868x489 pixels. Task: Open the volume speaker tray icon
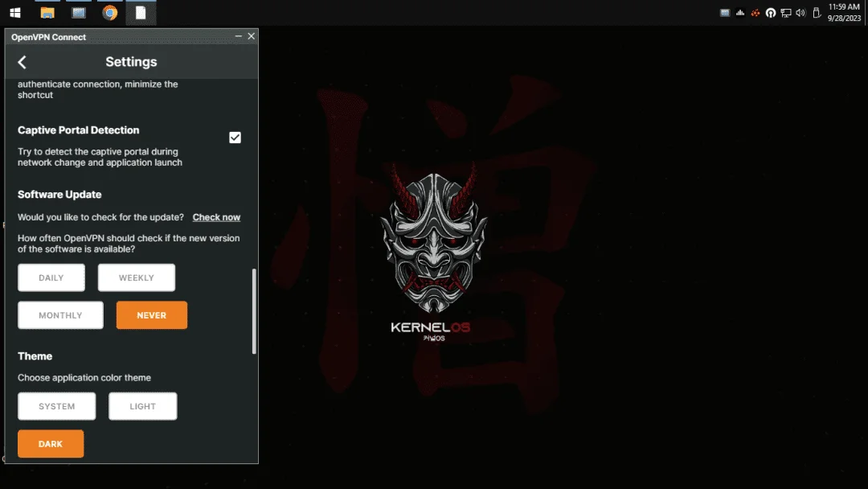point(800,13)
